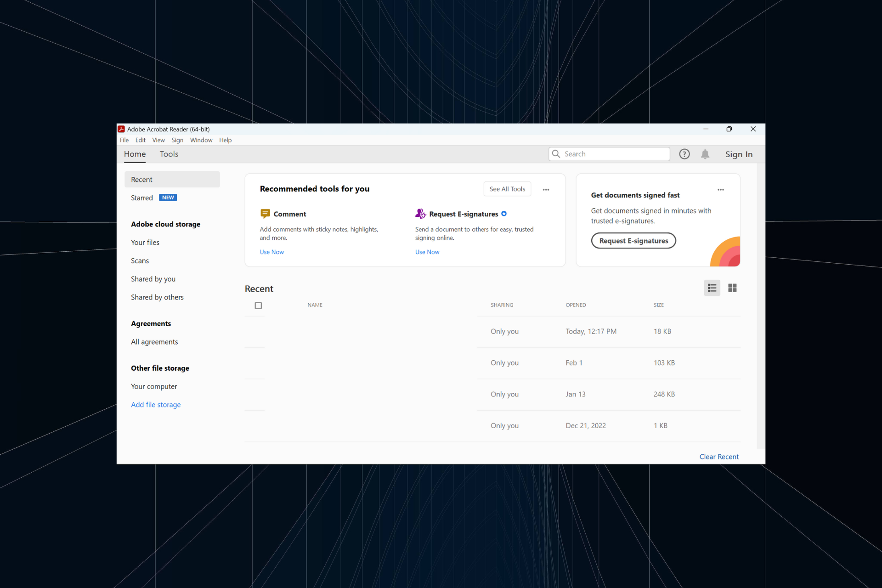Open more options on signed fast card

[x=721, y=190]
